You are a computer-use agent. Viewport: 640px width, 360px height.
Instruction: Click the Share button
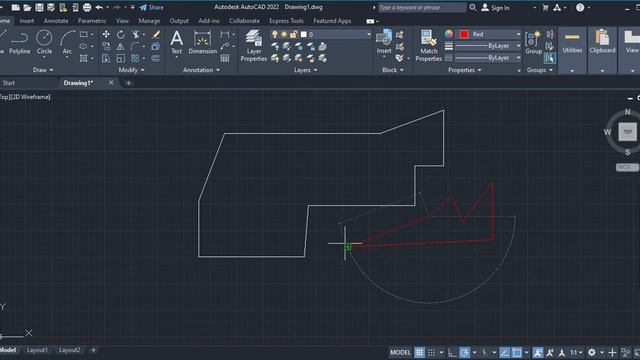point(151,7)
